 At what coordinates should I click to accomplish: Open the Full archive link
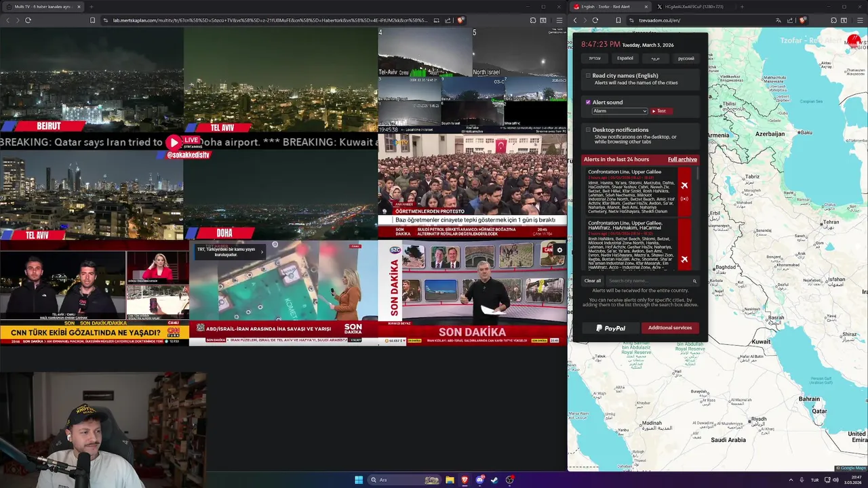(x=682, y=159)
